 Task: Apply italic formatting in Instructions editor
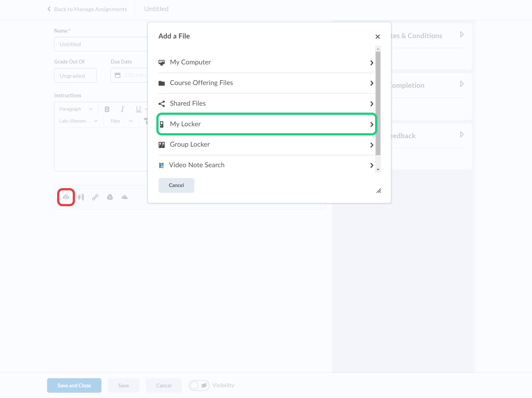(x=122, y=109)
